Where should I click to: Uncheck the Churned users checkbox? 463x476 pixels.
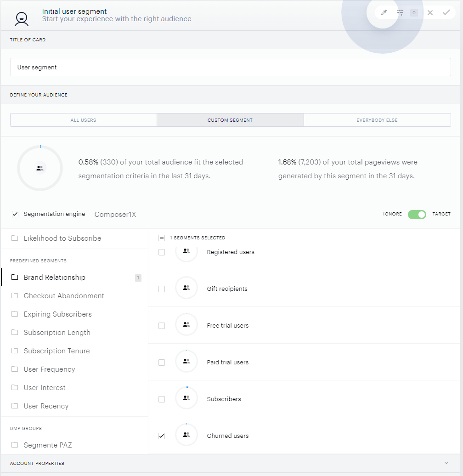162,436
